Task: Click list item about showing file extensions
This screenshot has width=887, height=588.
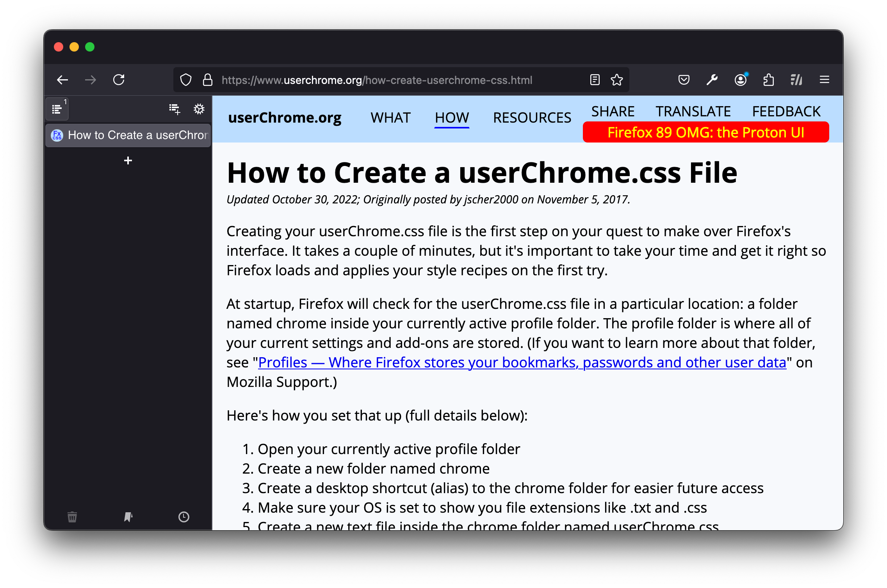Action: point(482,508)
